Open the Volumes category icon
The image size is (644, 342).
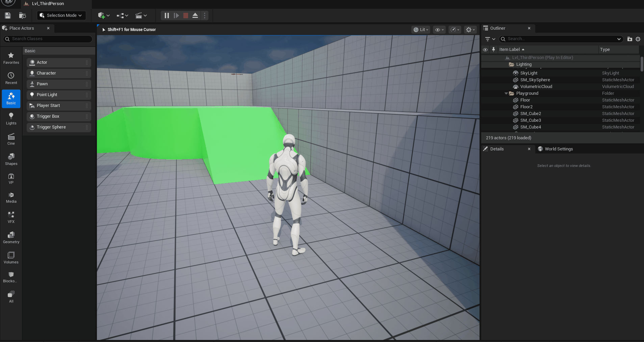coord(11,258)
